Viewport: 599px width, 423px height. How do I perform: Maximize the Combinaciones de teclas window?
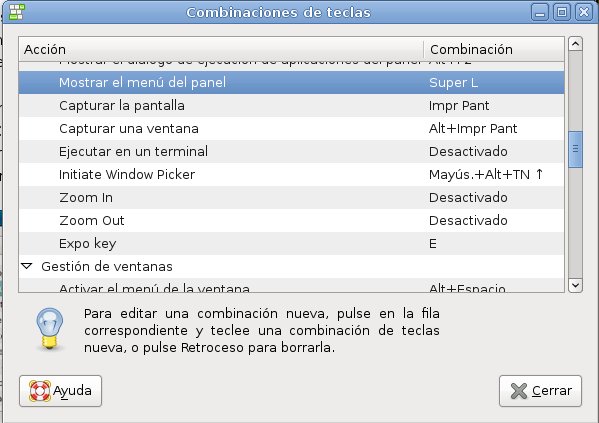tap(562, 13)
